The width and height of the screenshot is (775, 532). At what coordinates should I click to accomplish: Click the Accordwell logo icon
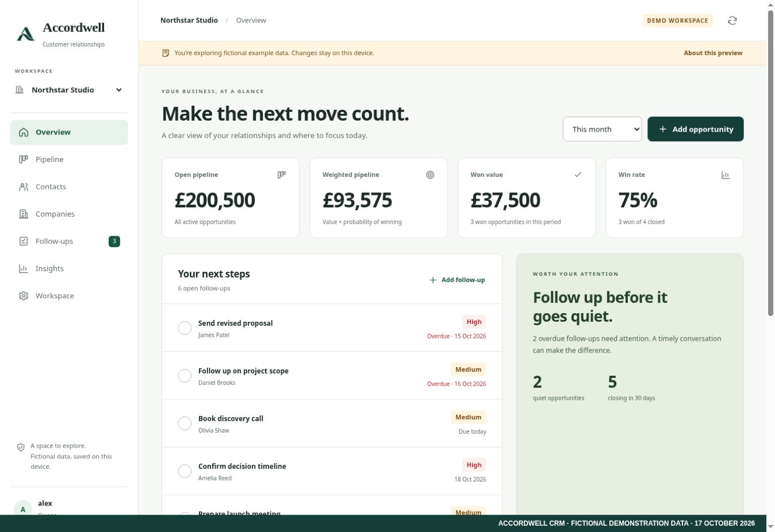(x=25, y=34)
